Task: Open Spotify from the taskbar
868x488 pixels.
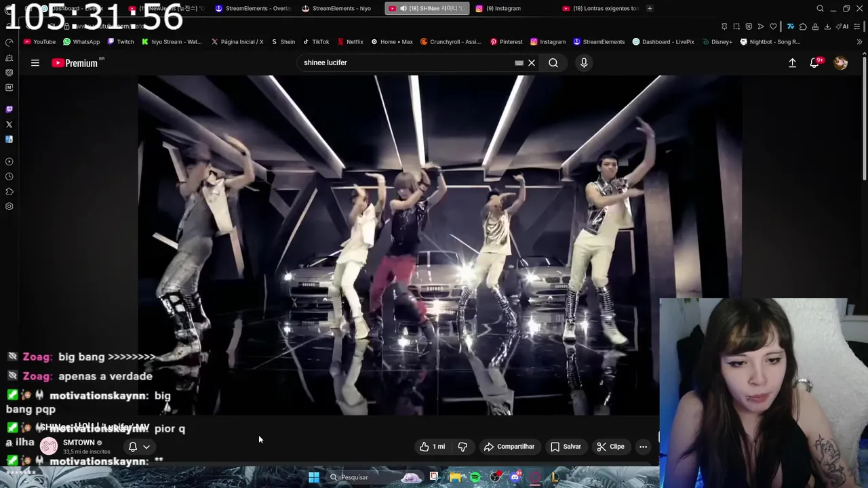Action: click(475, 477)
